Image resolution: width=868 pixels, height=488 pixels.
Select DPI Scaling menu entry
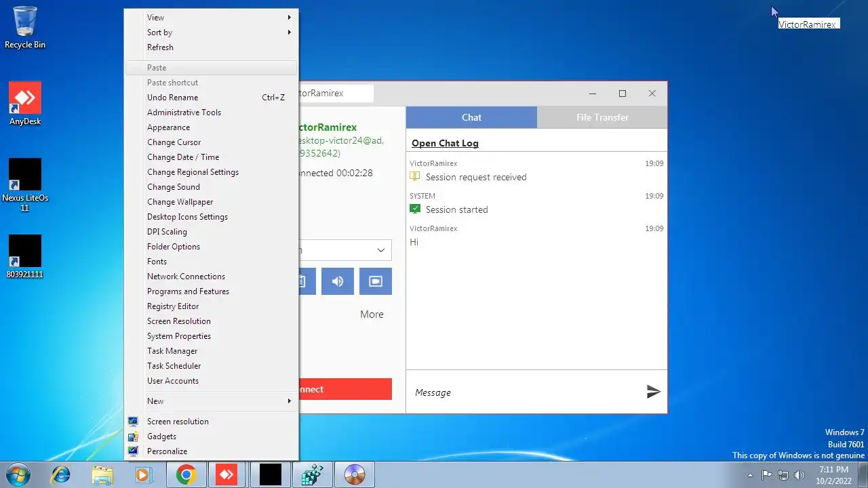pos(212,232)
